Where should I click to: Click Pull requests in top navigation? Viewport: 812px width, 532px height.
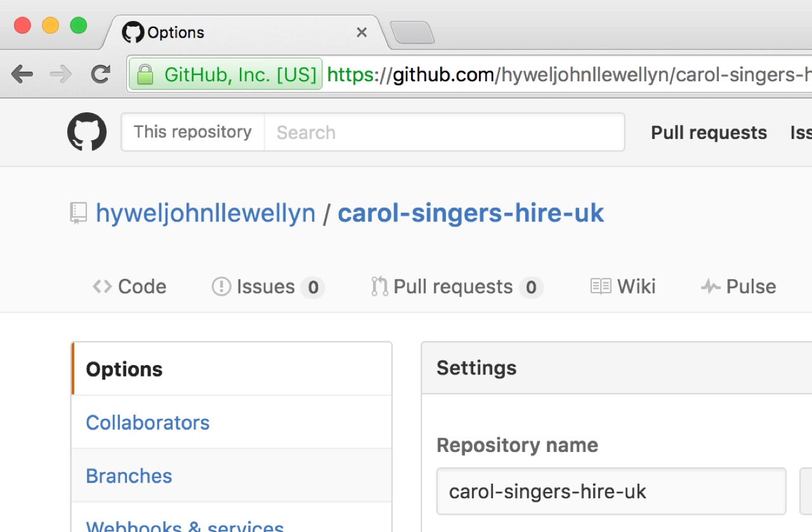coord(709,132)
